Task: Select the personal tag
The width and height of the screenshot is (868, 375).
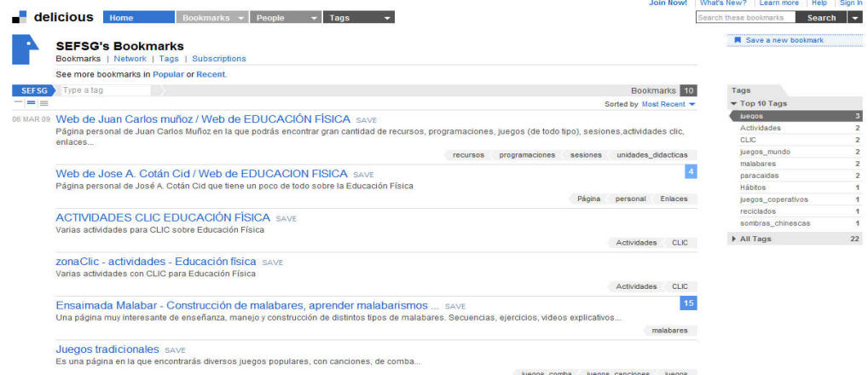Action: click(x=630, y=199)
